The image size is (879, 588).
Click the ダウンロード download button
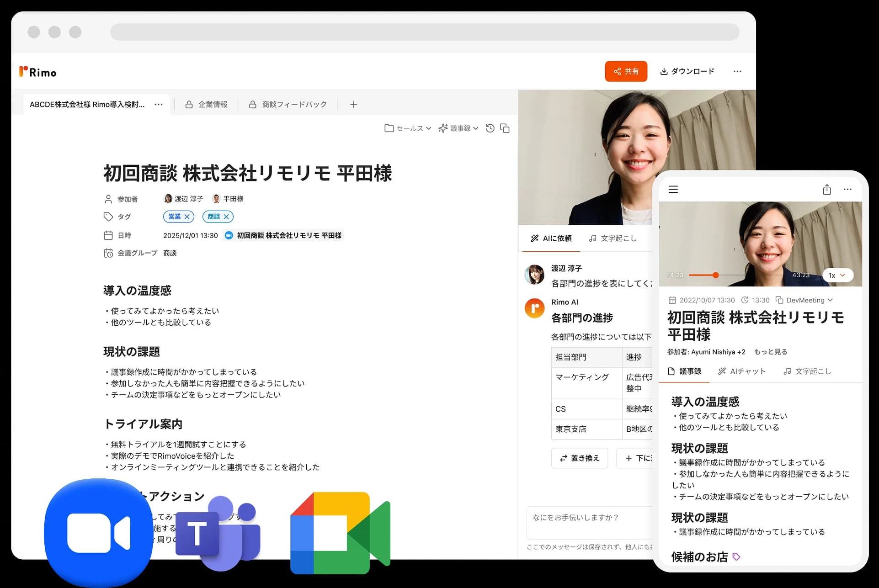687,71
